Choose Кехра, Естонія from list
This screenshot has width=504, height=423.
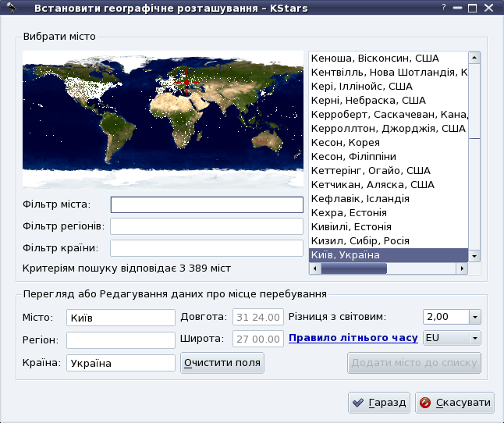tap(389, 213)
